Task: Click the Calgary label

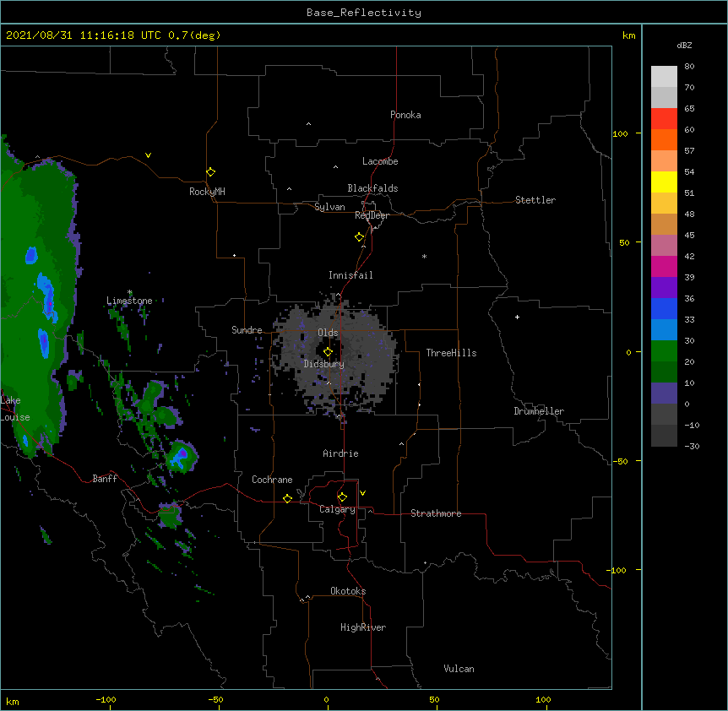Action: click(x=337, y=509)
